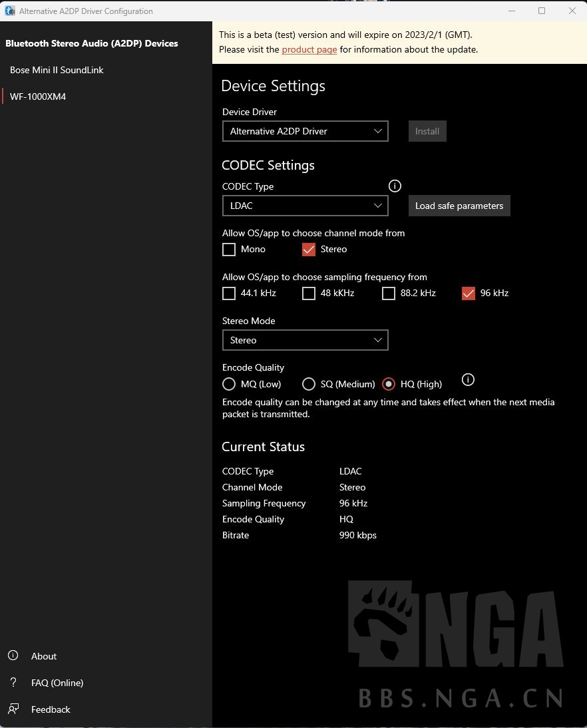587x728 pixels.
Task: Select Bose Mini II SoundLink device
Action: pyautogui.click(x=57, y=70)
